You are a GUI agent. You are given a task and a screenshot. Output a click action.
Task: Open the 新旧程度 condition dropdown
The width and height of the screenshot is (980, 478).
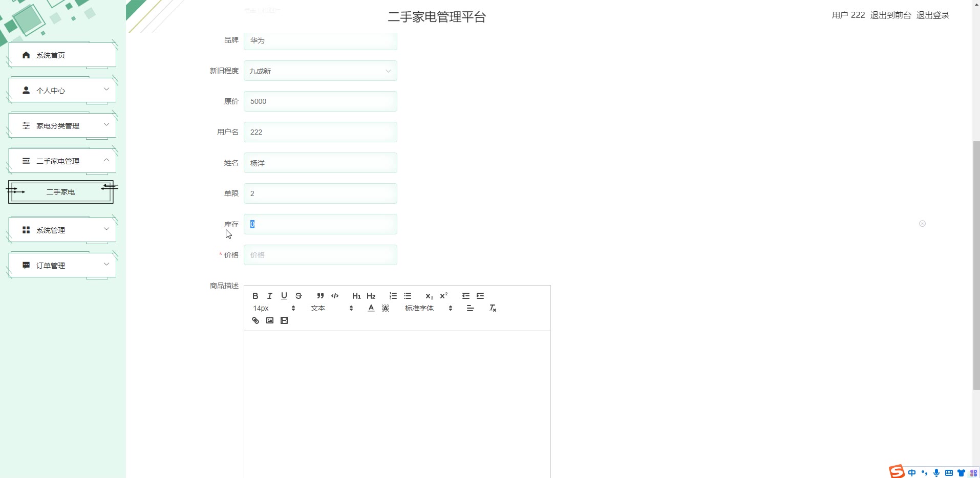[x=321, y=71]
